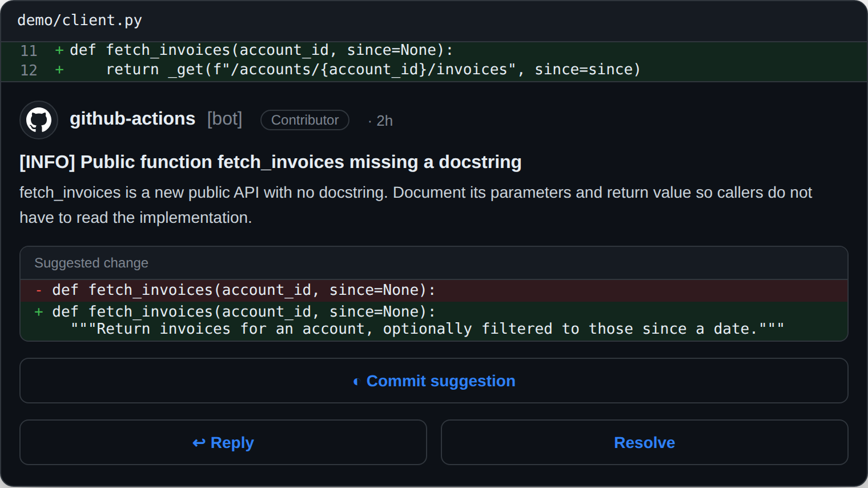Select the return _get diff line
Screen dimensions: 868x488
[x=434, y=70]
